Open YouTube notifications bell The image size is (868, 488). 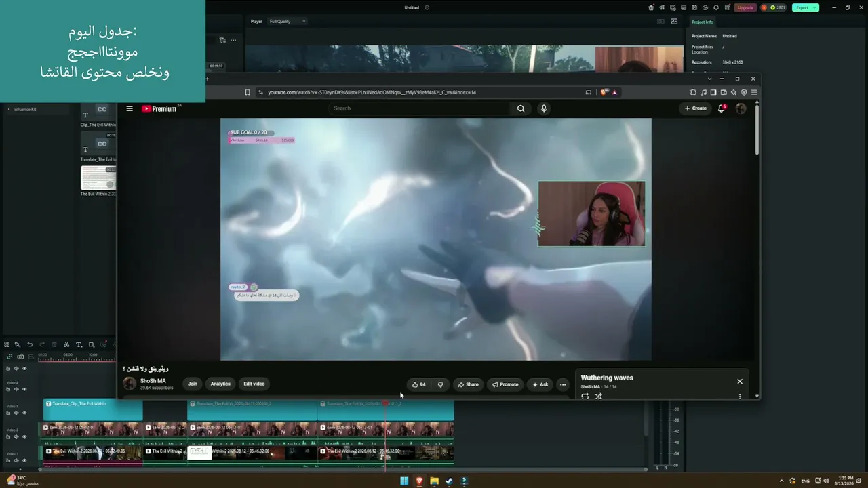tap(722, 108)
